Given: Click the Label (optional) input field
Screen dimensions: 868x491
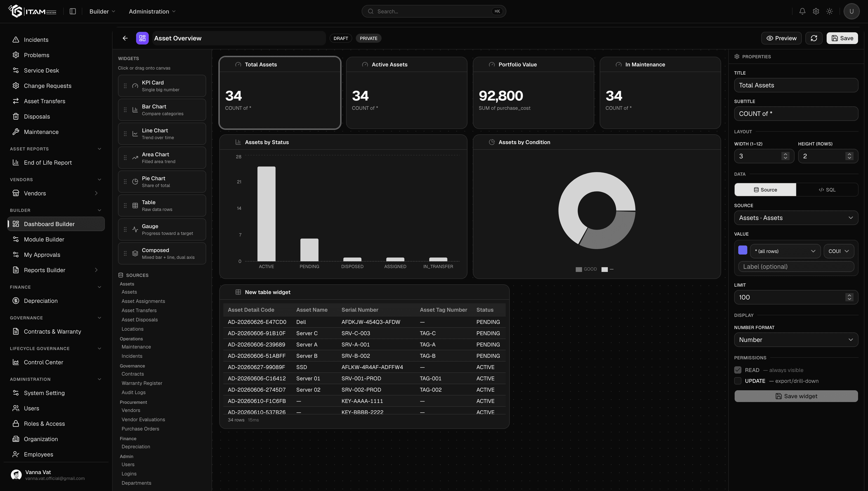Looking at the screenshot, I should pyautogui.click(x=796, y=267).
